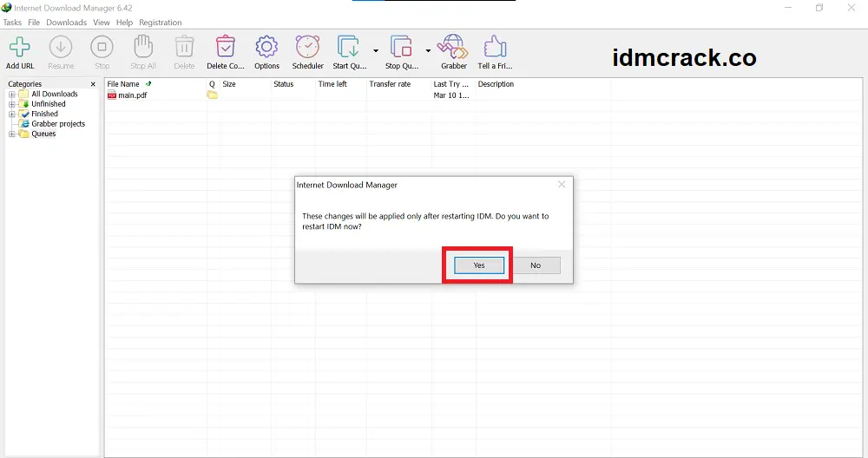
Task: Select Queues category
Action: coord(43,134)
